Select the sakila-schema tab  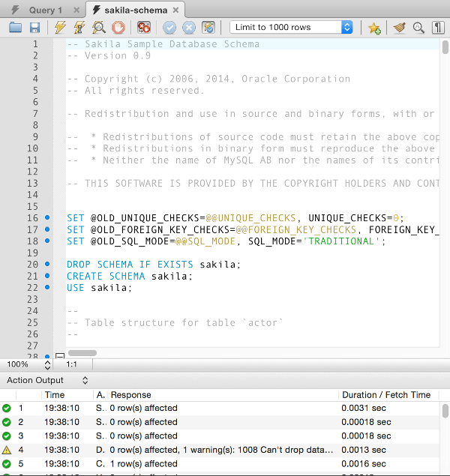(136, 10)
